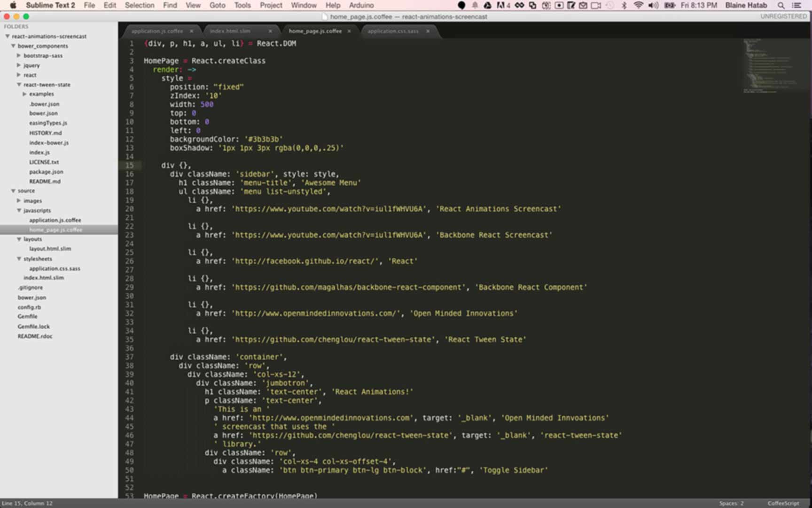Select application.js.coffee in the sidebar
This screenshot has height=508, width=812.
point(55,220)
